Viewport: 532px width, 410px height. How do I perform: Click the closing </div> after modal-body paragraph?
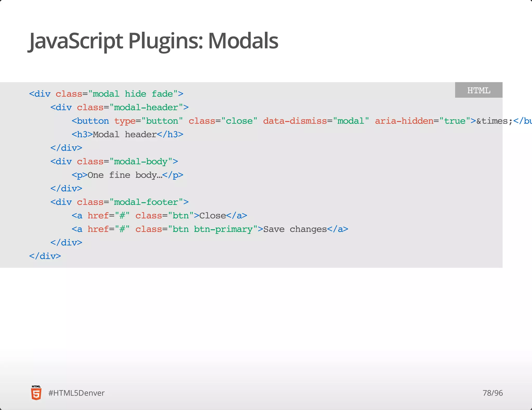(x=66, y=188)
